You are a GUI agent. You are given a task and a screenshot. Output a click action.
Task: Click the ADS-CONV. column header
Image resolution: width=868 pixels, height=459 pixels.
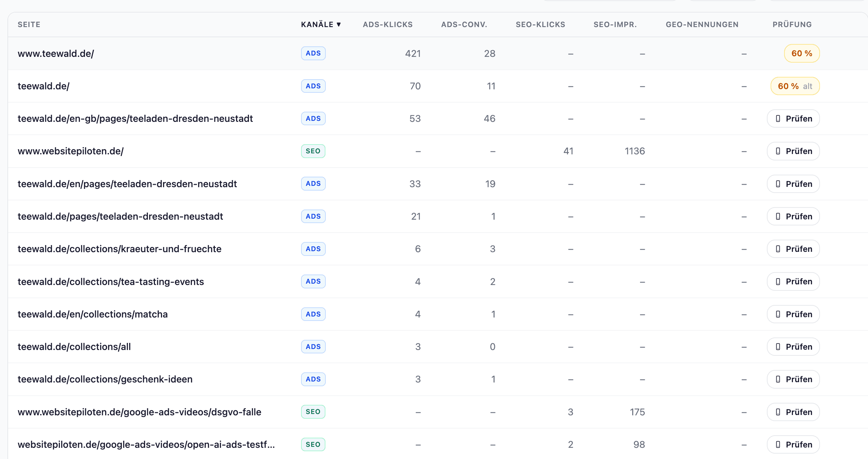pos(464,24)
